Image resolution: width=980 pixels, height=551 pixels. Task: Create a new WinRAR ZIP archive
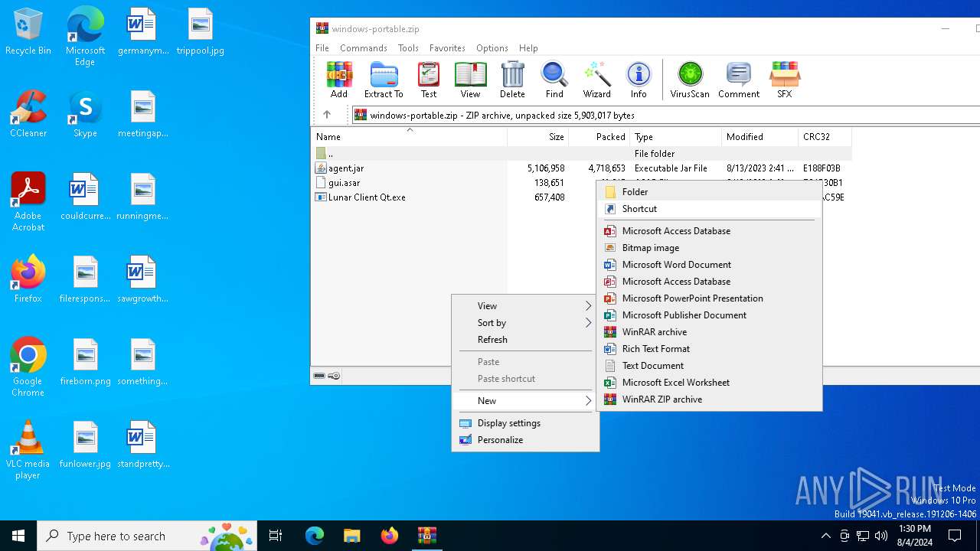click(709, 399)
